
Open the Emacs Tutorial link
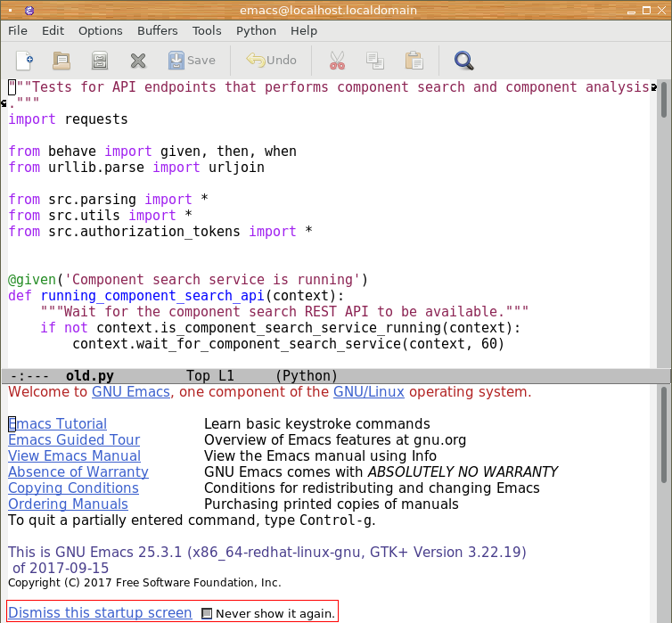57,423
